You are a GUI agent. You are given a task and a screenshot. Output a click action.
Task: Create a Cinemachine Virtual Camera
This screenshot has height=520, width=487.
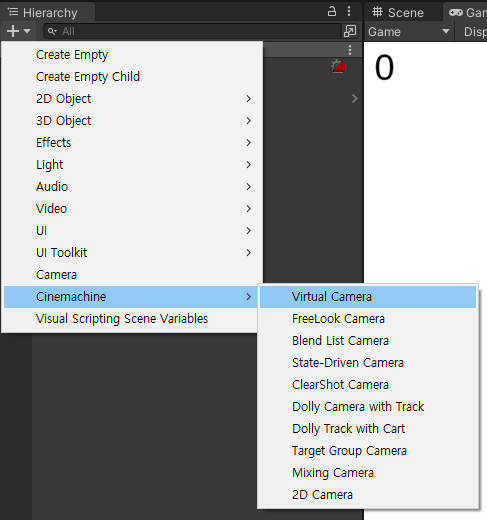tap(368, 297)
